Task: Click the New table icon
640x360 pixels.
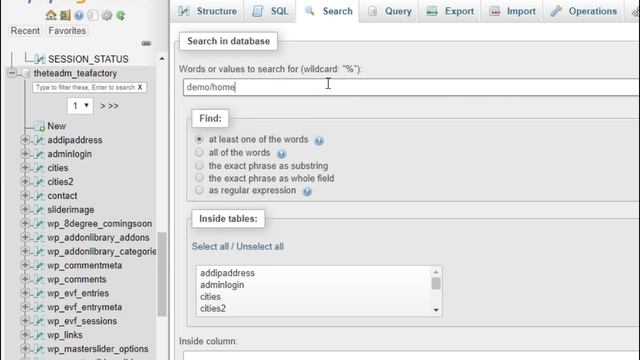Action: [40, 126]
